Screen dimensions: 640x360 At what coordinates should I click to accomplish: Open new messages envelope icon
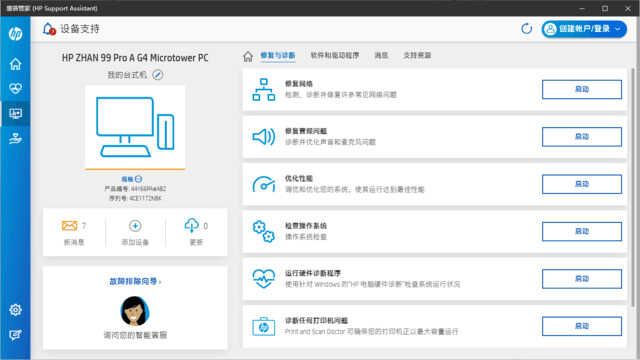69,226
